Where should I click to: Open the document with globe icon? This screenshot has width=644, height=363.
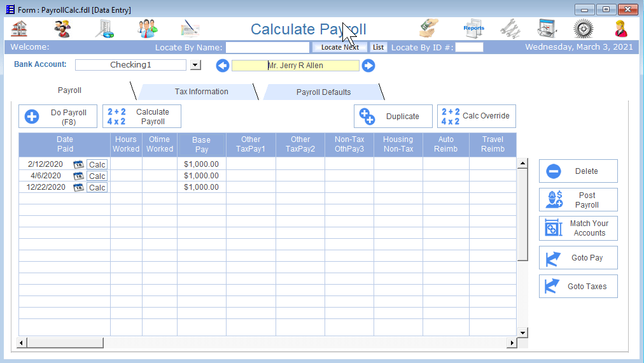[x=105, y=29]
